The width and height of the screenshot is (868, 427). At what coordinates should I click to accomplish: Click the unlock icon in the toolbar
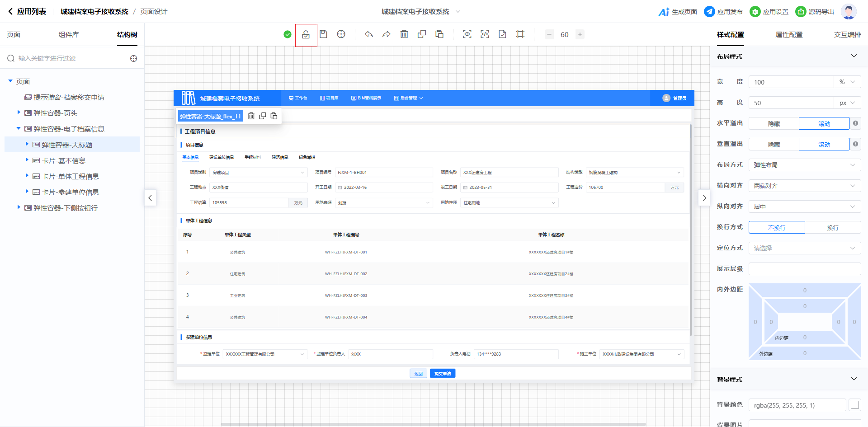[x=306, y=35]
